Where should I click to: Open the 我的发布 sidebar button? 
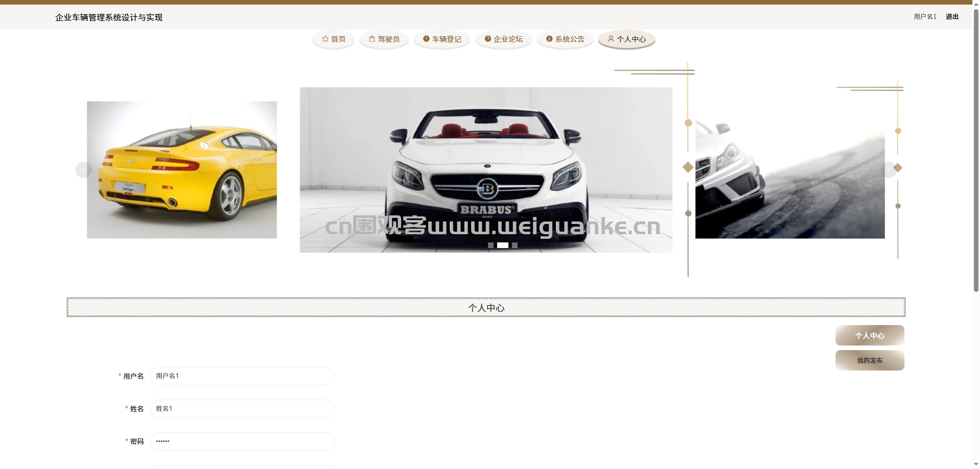click(870, 360)
